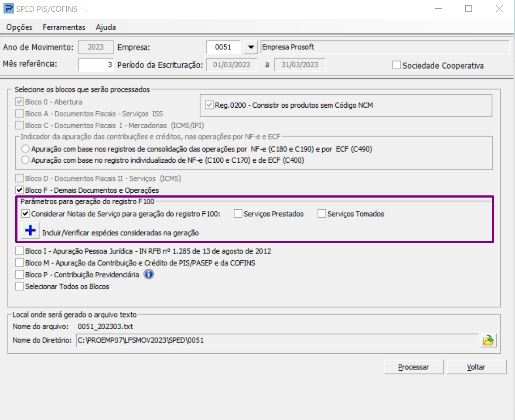Click the Empresa code field 0051

pos(224,47)
